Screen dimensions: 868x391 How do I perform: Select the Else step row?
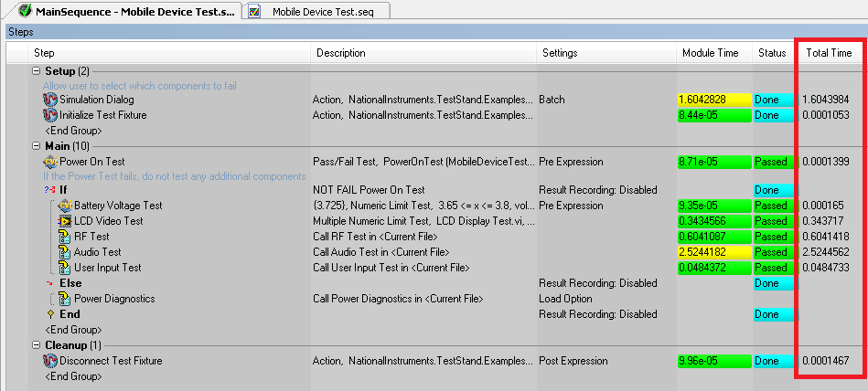70,283
